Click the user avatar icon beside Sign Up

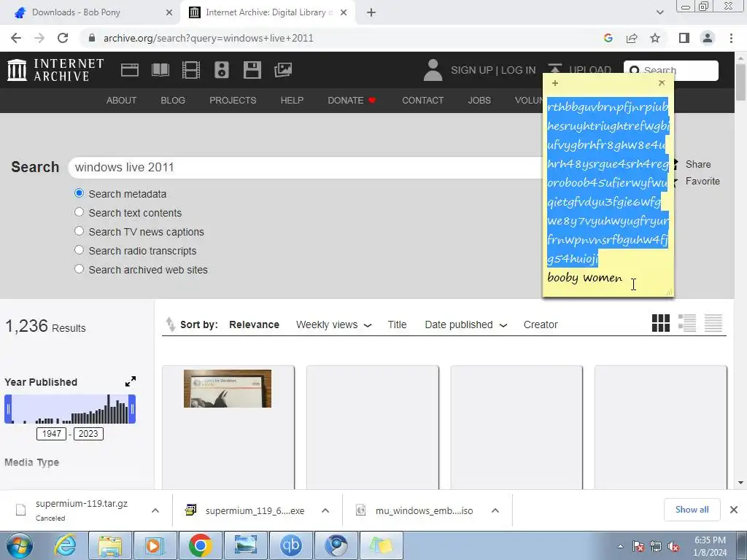click(433, 70)
